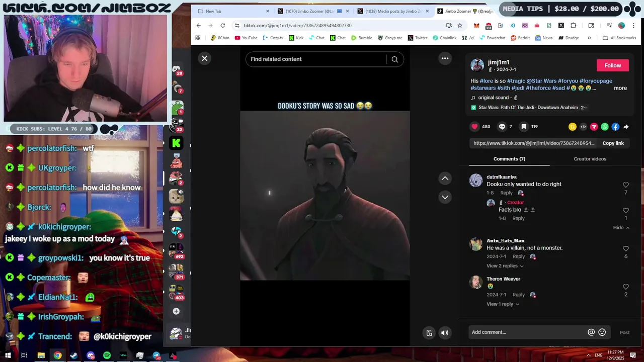Go to next video with down arrow

445,197
